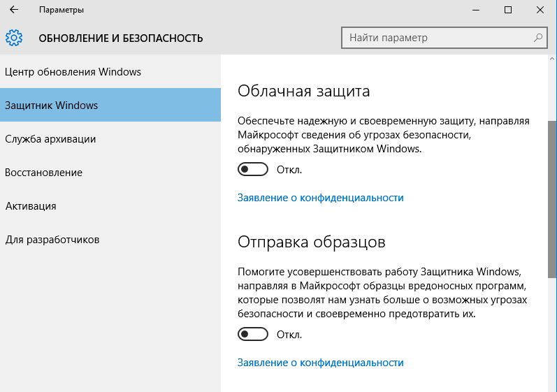Click the settings gear icon

(14, 38)
